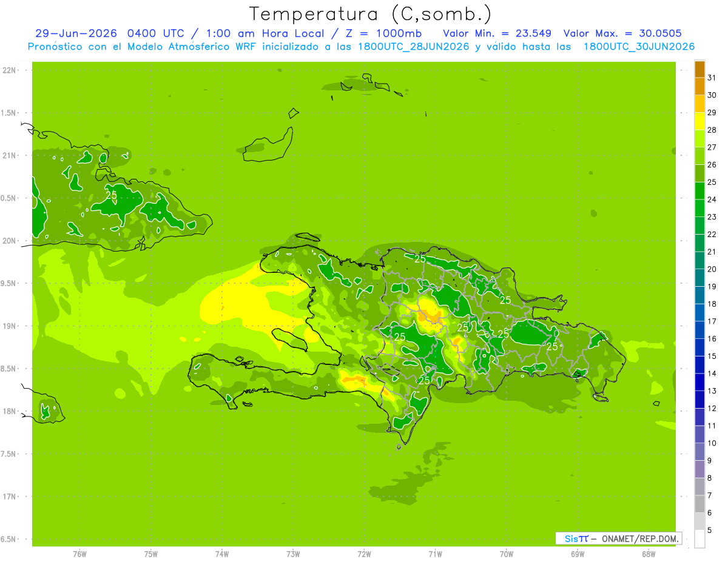Click the legend value '31'
Screen dimensions: 728x562
pos(712,78)
